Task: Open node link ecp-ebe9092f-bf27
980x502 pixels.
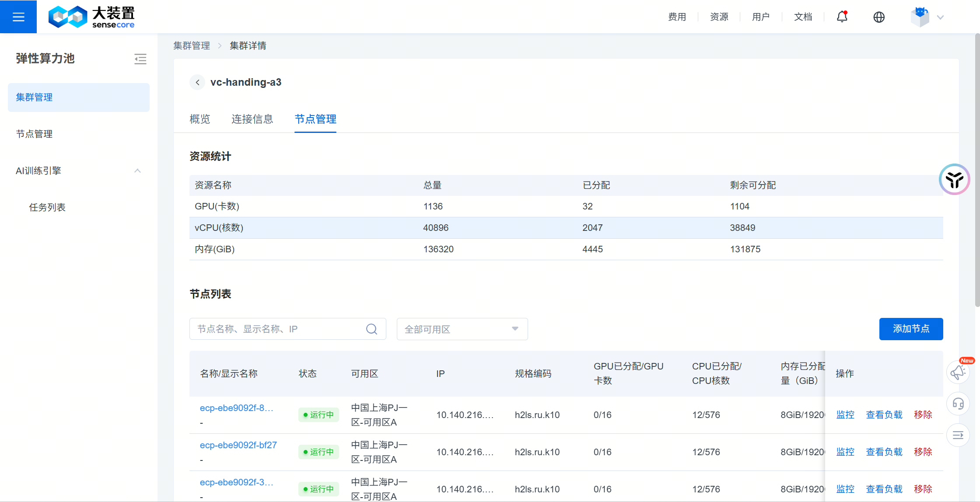Action: [238, 445]
